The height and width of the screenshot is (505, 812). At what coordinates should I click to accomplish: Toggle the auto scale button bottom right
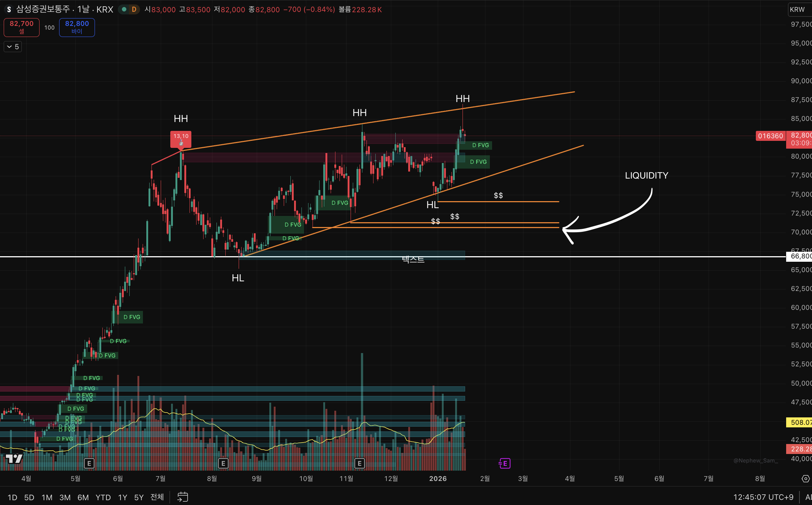808,497
